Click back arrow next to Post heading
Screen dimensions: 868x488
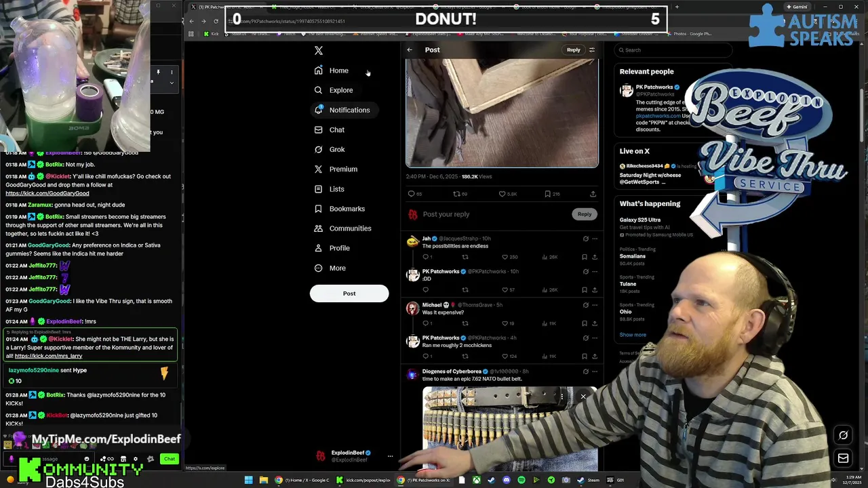point(410,49)
